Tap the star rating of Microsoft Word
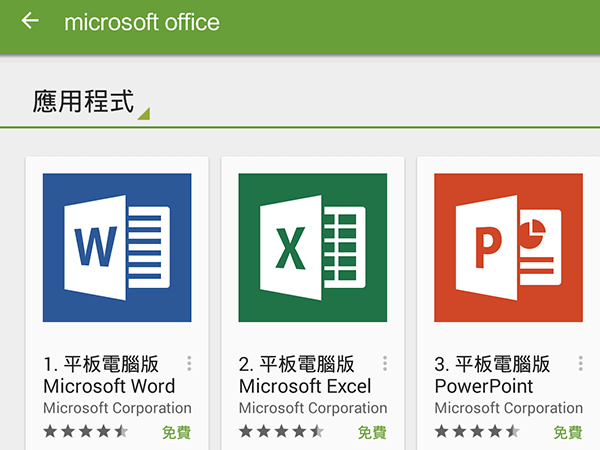This screenshot has width=600, height=450. tap(86, 432)
